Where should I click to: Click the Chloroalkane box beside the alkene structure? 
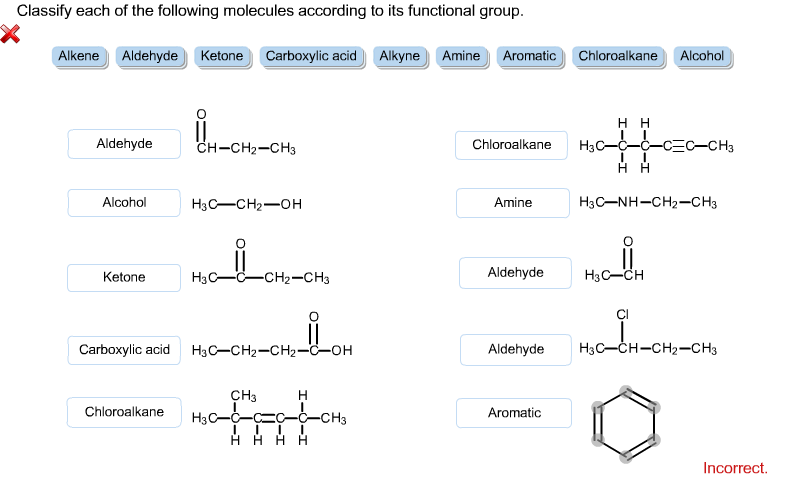(x=124, y=412)
